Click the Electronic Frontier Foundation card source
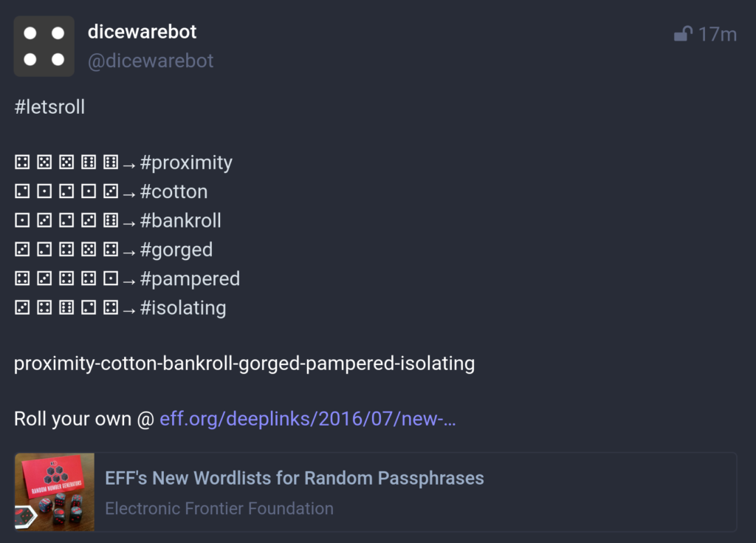 point(219,508)
